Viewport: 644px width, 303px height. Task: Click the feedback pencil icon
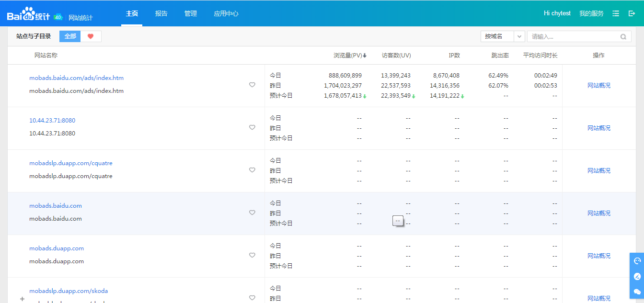click(x=637, y=276)
